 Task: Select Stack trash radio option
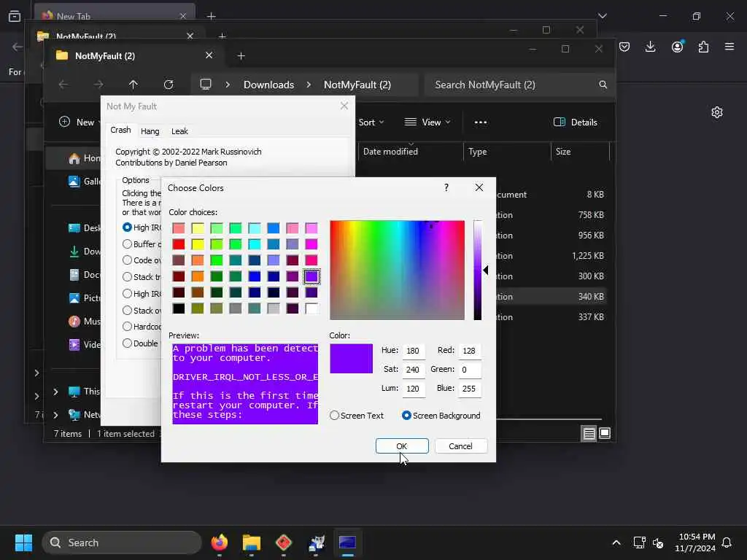pos(127,276)
